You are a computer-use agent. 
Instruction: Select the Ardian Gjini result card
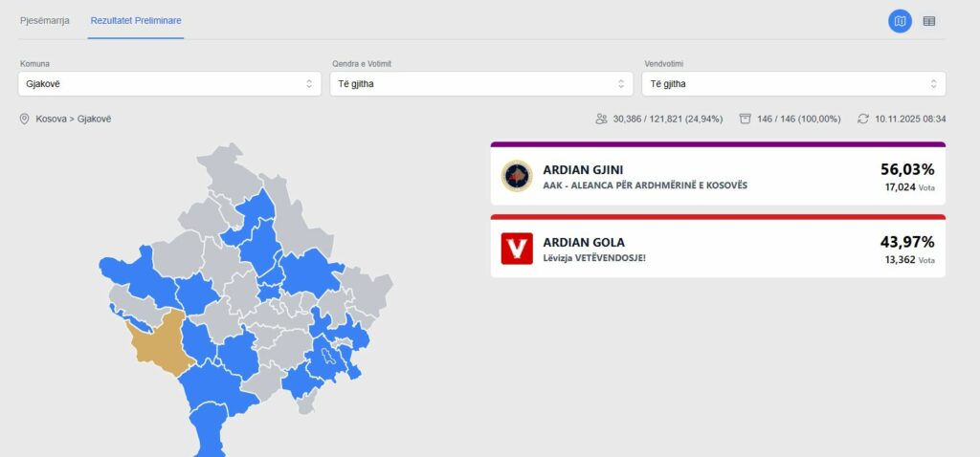click(x=718, y=177)
